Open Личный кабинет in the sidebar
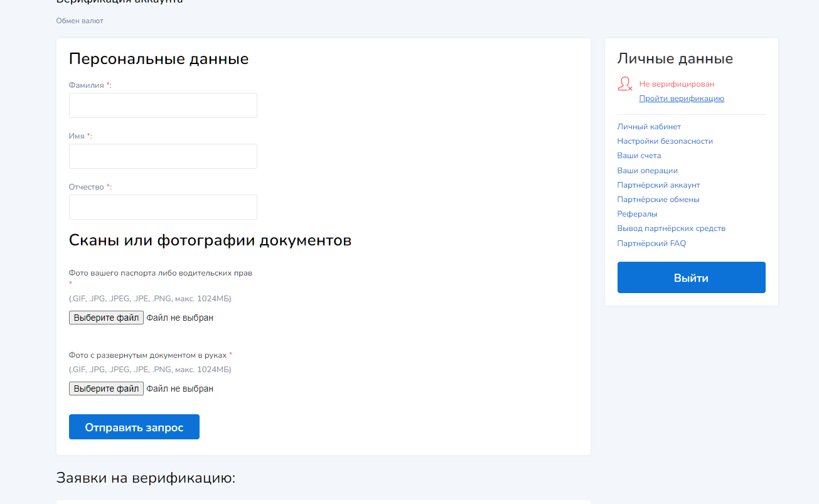The height and width of the screenshot is (504, 819). (649, 127)
